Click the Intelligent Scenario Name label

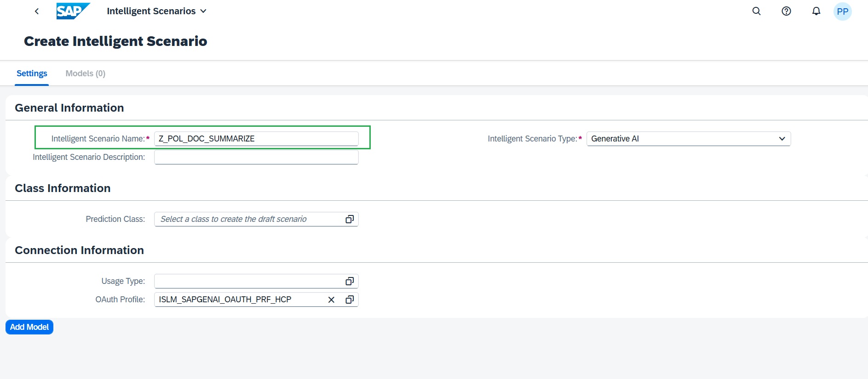[x=98, y=139]
